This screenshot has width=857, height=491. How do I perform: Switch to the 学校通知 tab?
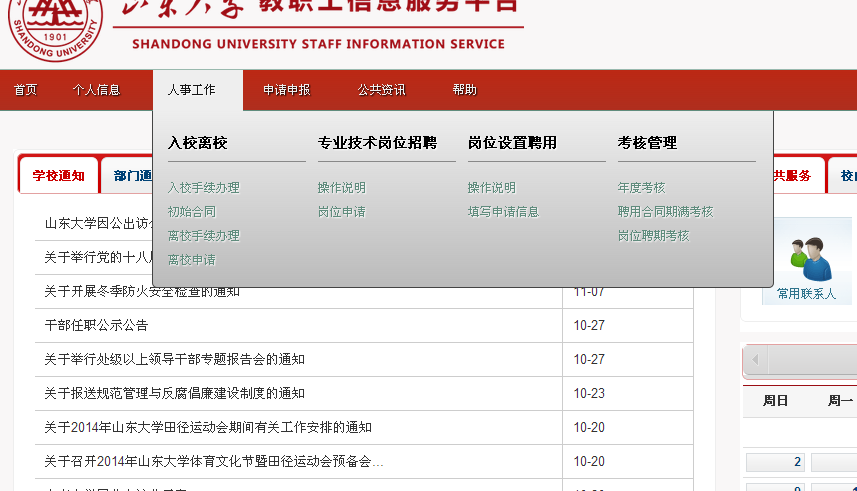click(58, 176)
